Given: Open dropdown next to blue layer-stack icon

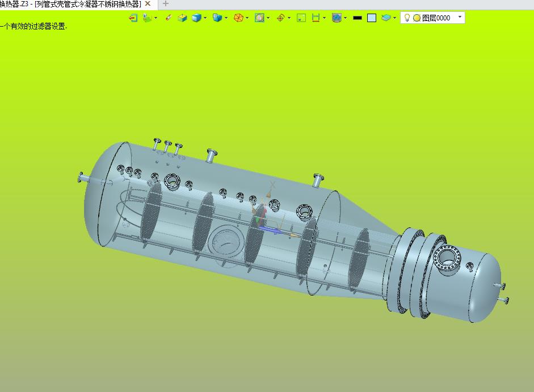Looking at the screenshot, I should point(395,18).
